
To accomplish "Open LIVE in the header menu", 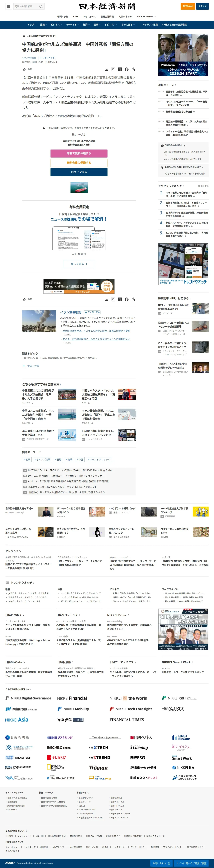I will (x=76, y=17).
